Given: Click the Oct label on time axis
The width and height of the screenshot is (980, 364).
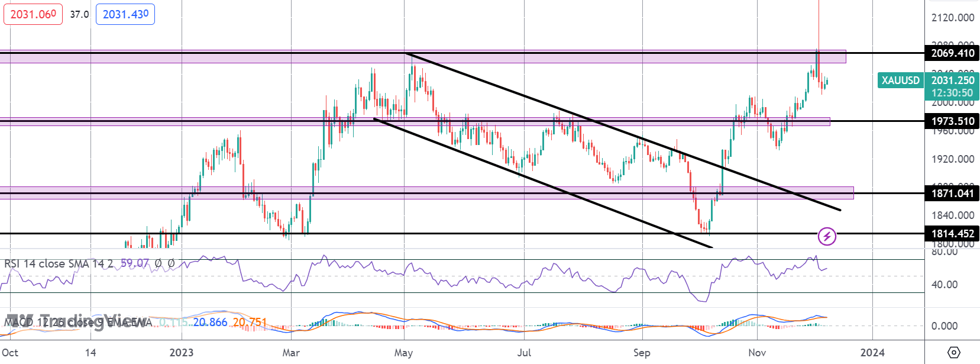Looking at the screenshot, I should pyautogui.click(x=10, y=353).
